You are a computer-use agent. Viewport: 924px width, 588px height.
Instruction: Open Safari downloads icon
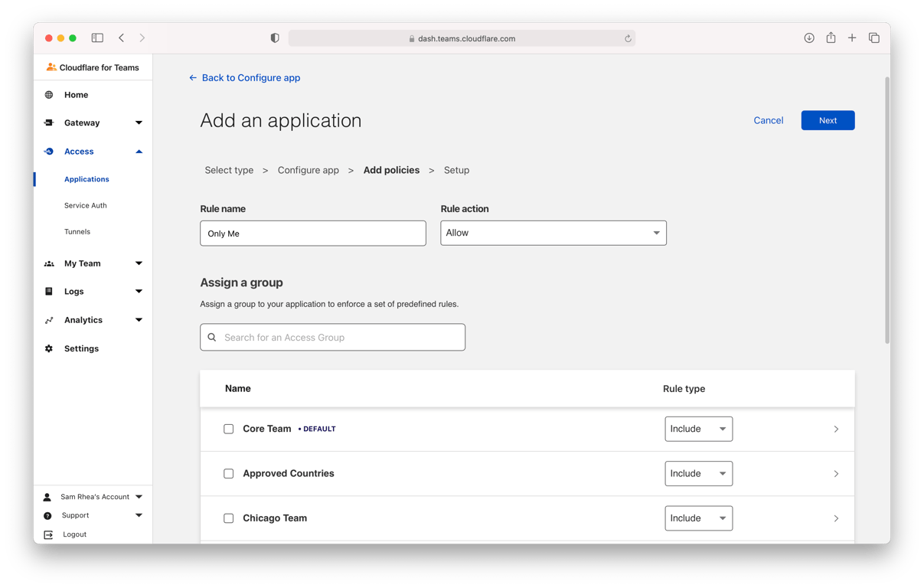coord(809,38)
